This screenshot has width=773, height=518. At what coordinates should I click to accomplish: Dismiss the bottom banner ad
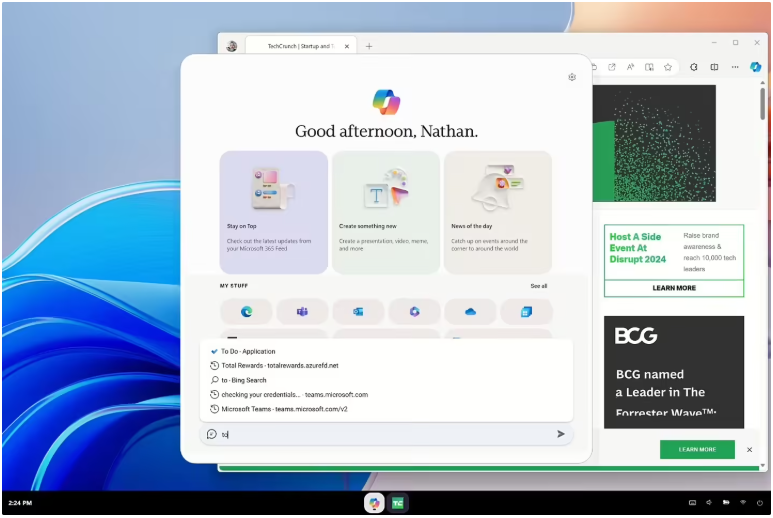point(749,449)
